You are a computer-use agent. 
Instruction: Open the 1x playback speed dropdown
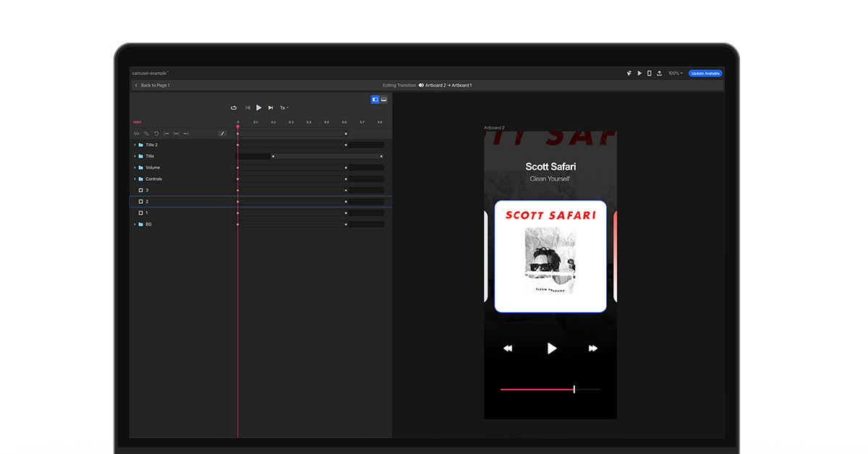284,108
